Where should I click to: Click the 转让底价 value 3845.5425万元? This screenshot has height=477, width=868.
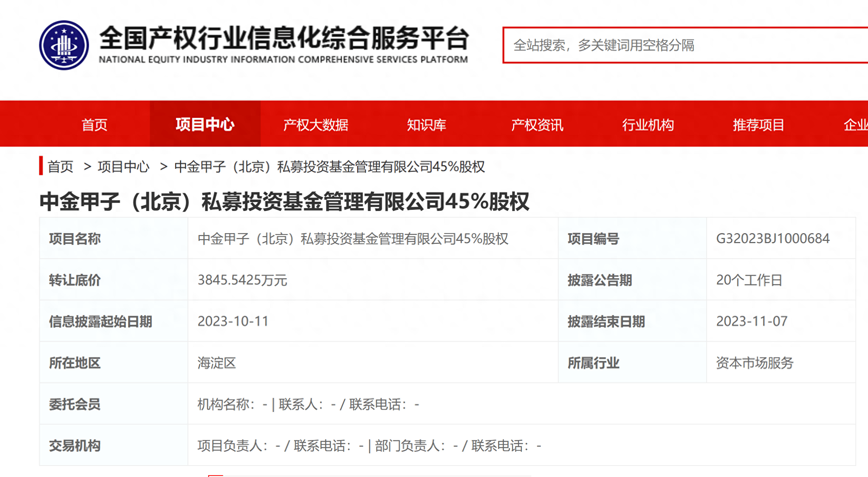tap(242, 280)
